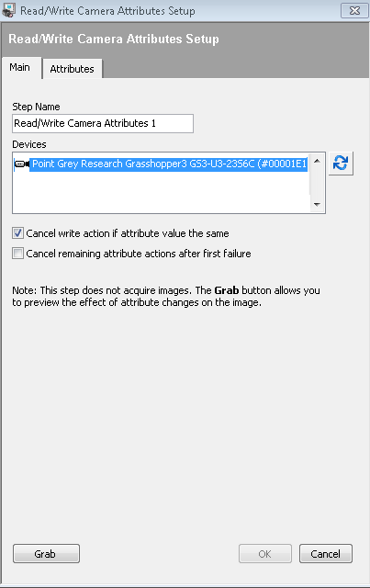
Task: Click the devices list up arrow
Action: tap(317, 161)
